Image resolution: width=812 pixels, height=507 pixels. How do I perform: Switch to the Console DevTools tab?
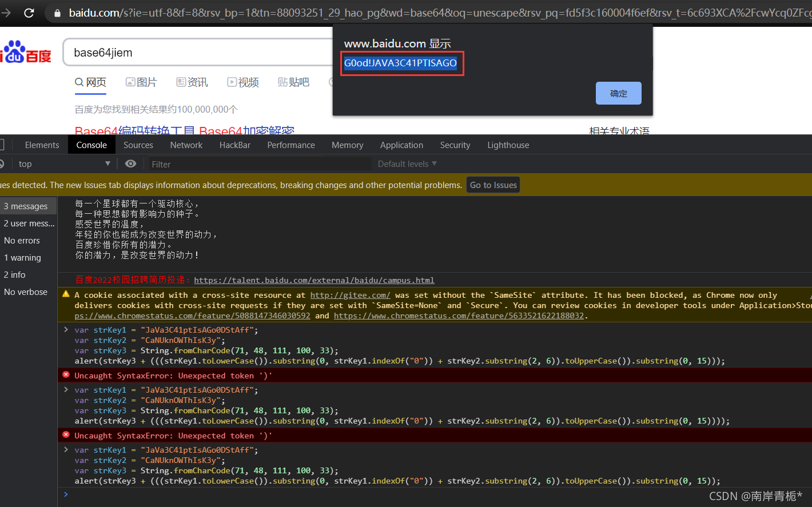click(91, 145)
